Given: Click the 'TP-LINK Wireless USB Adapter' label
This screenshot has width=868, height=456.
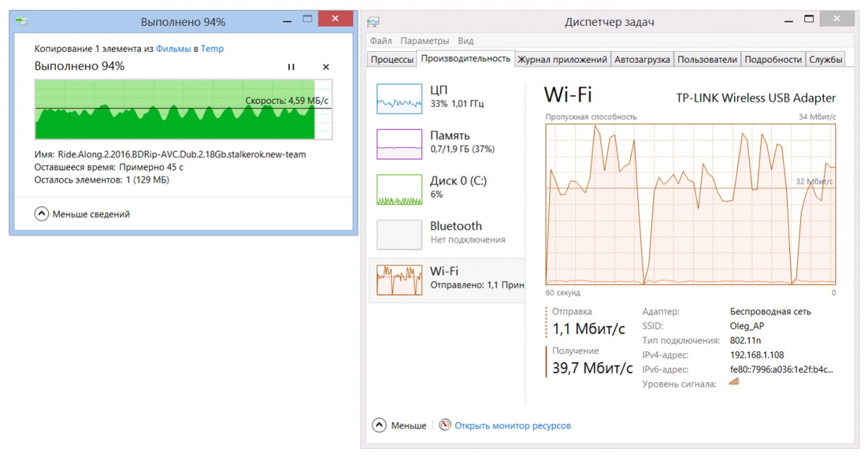Looking at the screenshot, I should pyautogui.click(x=756, y=98).
